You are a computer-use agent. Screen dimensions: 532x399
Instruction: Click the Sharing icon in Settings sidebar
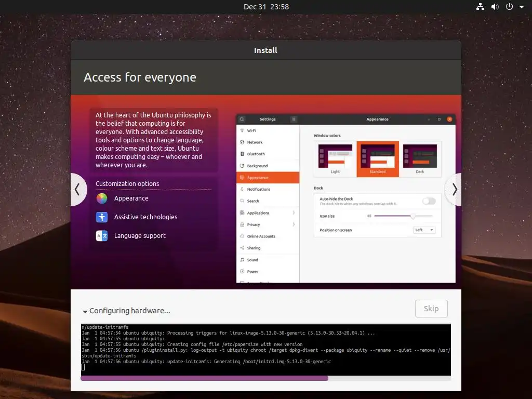coord(242,248)
